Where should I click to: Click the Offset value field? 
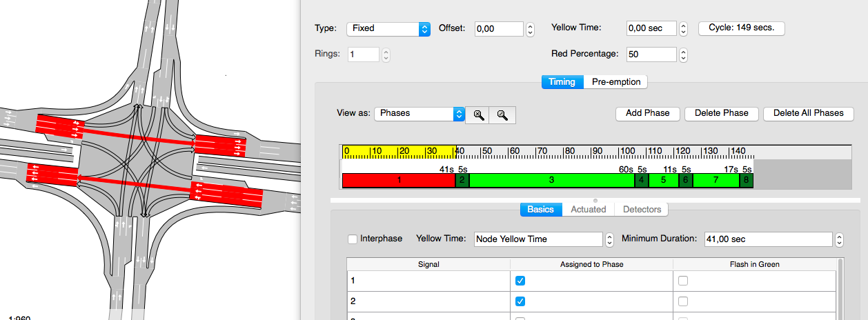click(499, 29)
